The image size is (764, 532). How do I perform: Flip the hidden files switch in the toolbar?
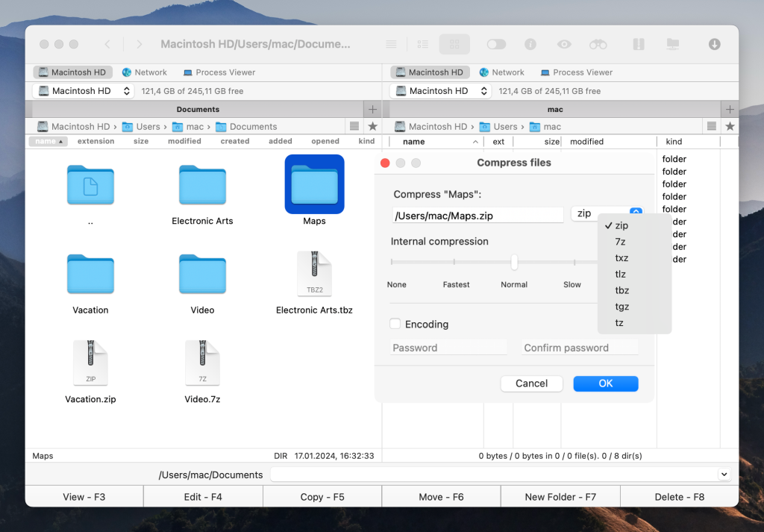click(x=496, y=44)
